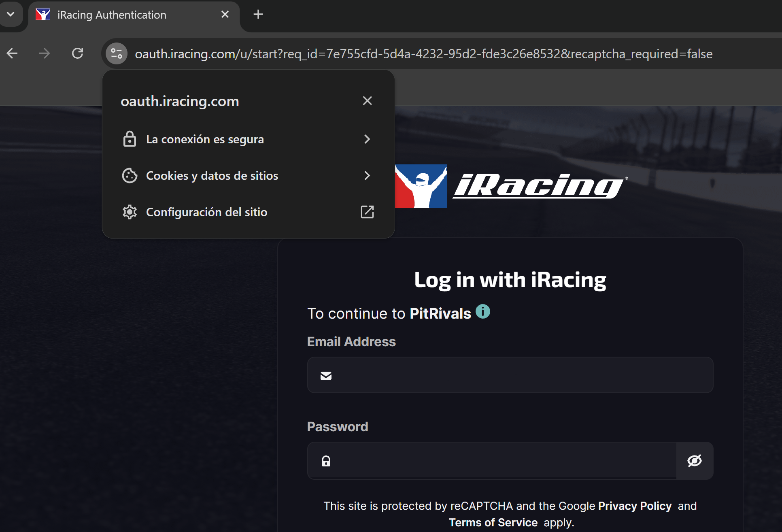Select the iRacing Authentication tab
The image size is (782, 532).
coord(134,15)
